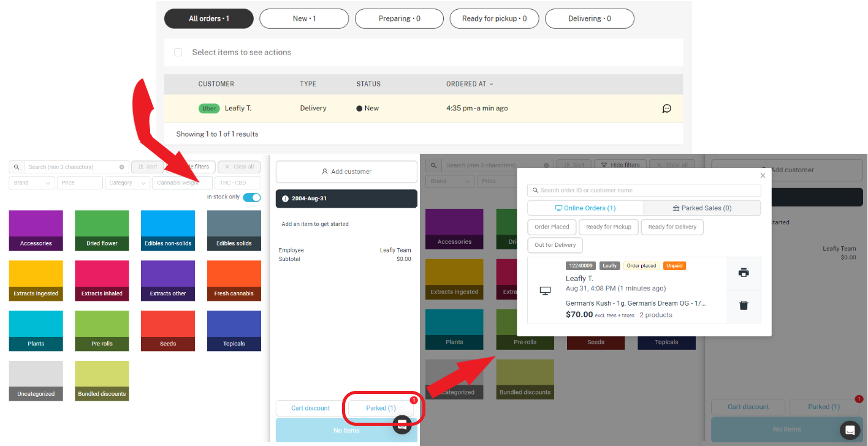Open the Brand dropdown on the dimmed screen

click(x=449, y=181)
